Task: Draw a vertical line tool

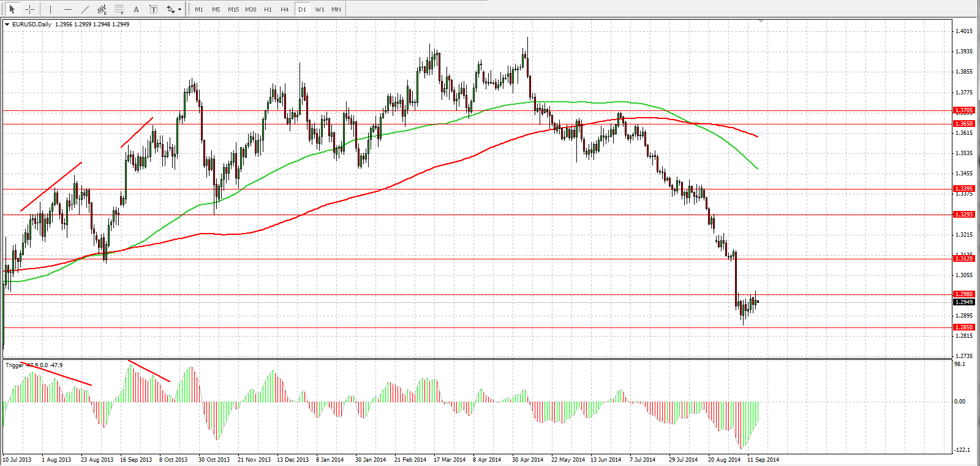Action: (50, 9)
